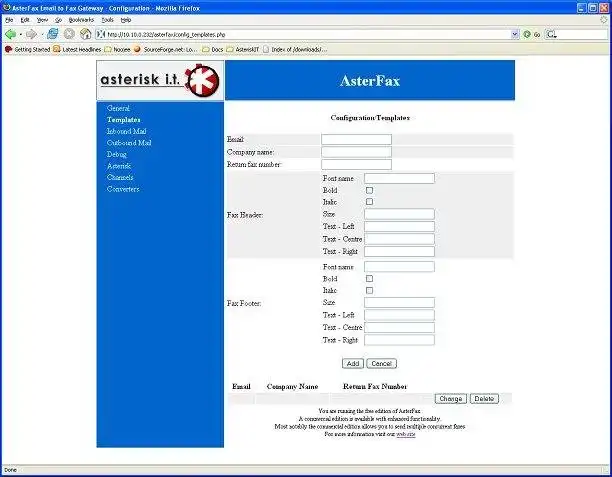Click the Asterisk I.T. logo
Screen dimensions: 612x477
click(x=160, y=80)
